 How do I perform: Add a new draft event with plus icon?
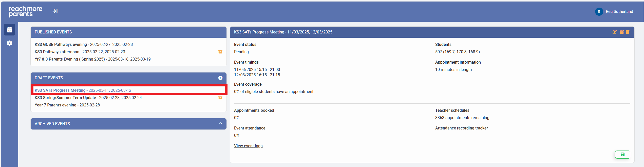click(220, 78)
